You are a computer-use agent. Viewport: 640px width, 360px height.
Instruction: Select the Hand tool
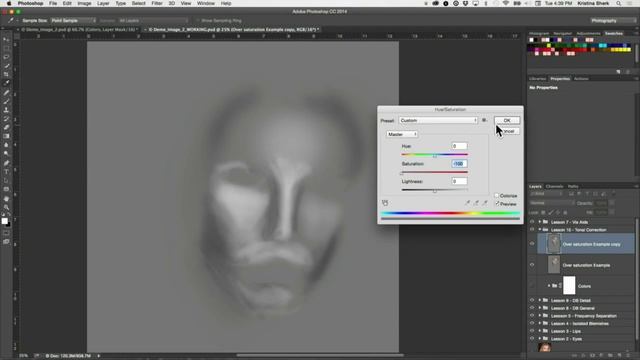[x=6, y=198]
